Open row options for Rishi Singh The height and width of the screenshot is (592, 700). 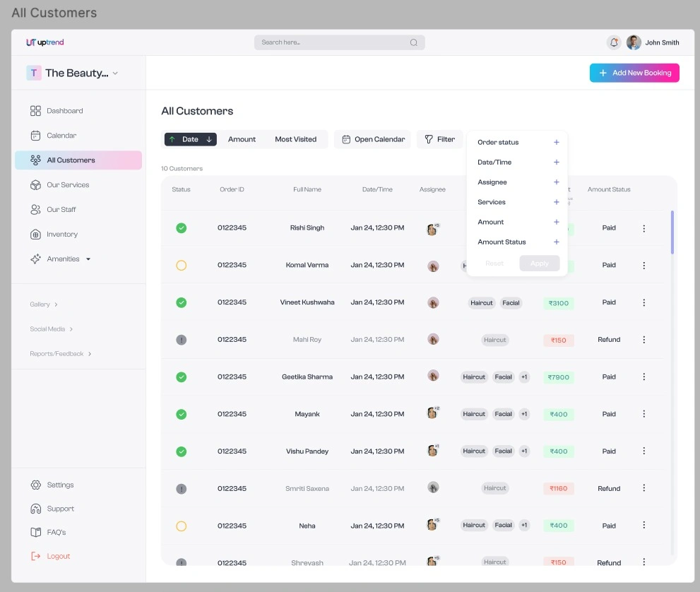[x=643, y=229]
